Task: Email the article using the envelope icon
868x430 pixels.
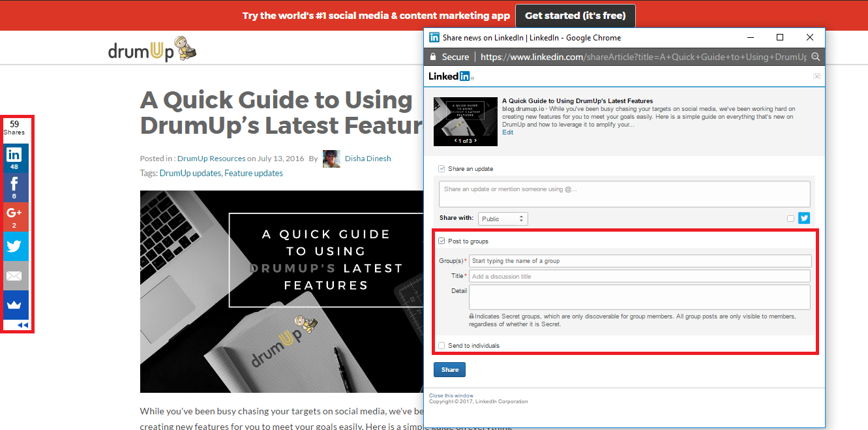Action: click(x=14, y=276)
